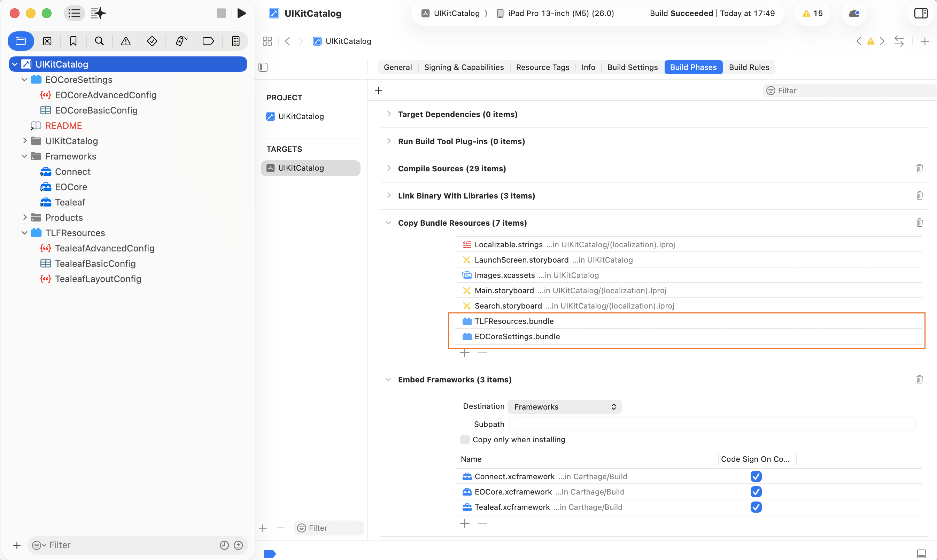
Task: Open the coding assistant sparkle button
Action: pos(99,14)
